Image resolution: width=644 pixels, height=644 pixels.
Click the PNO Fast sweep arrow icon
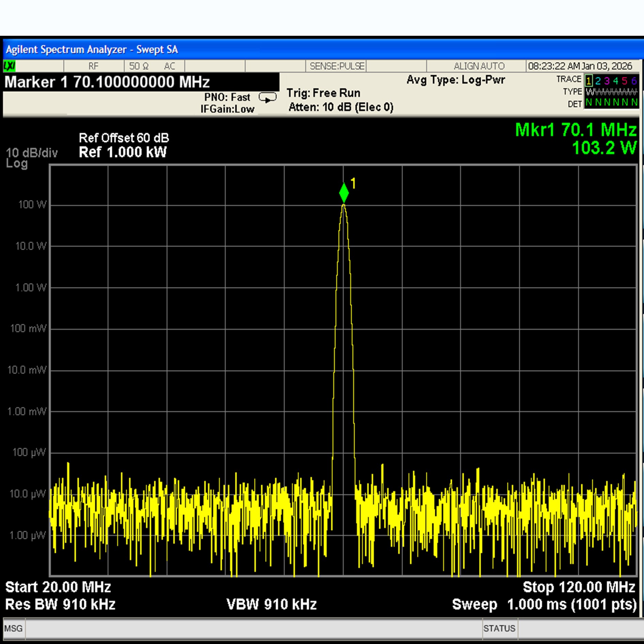(x=267, y=98)
